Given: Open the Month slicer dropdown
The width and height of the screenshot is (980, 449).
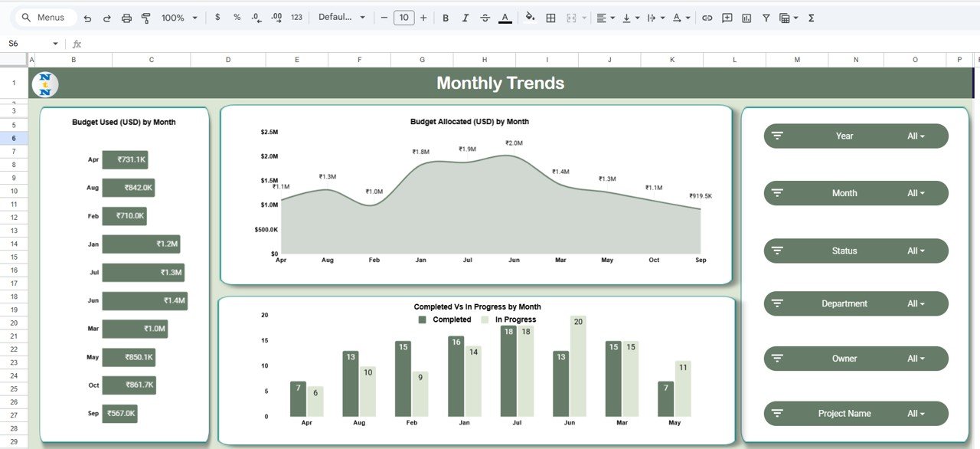Looking at the screenshot, I should pos(917,192).
